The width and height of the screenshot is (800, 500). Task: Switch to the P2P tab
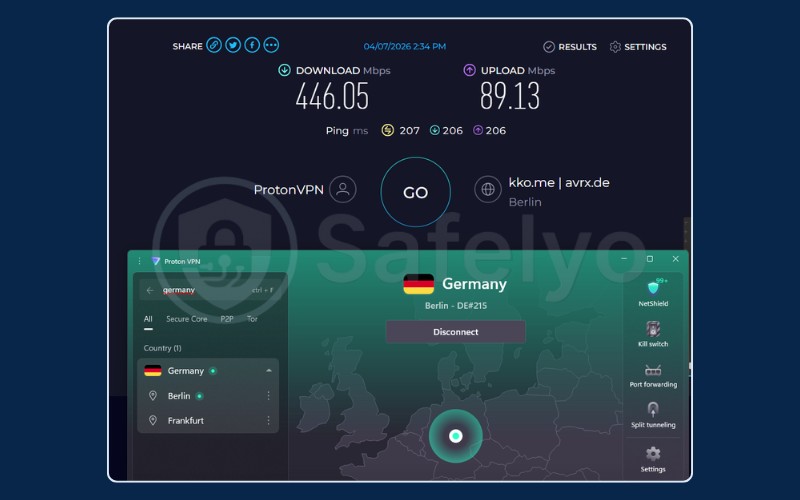[227, 319]
